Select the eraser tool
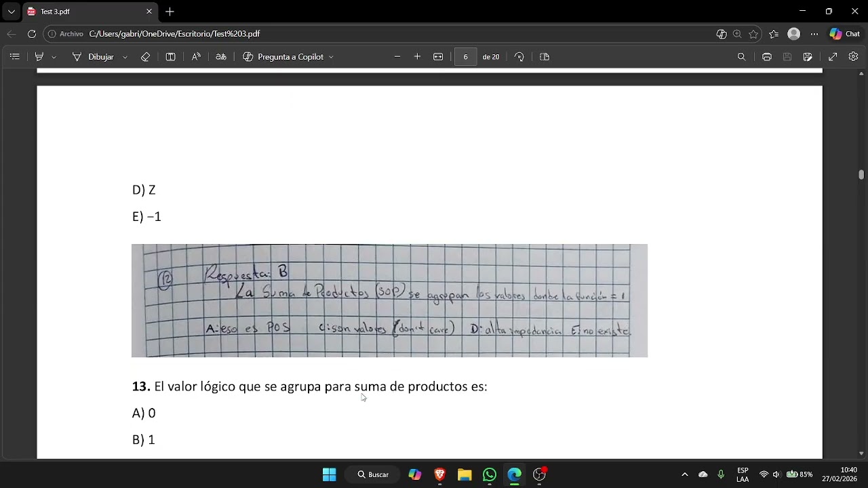 click(145, 57)
